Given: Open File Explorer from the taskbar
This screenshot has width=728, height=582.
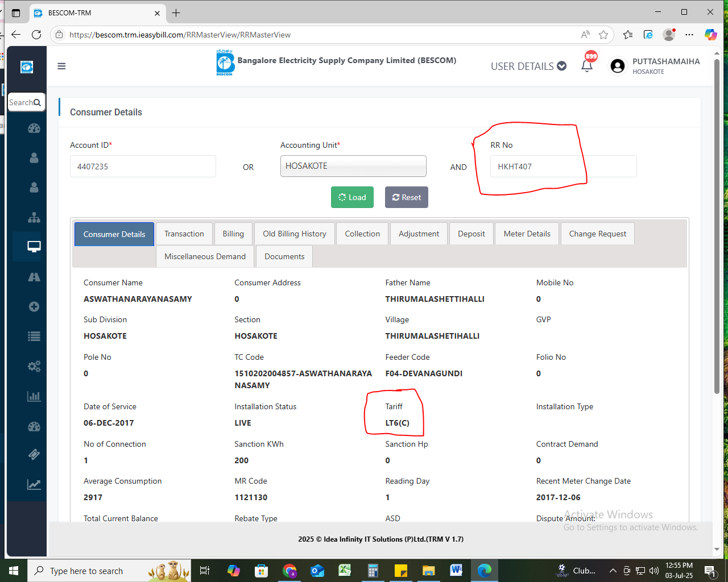Looking at the screenshot, I should tap(428, 571).
